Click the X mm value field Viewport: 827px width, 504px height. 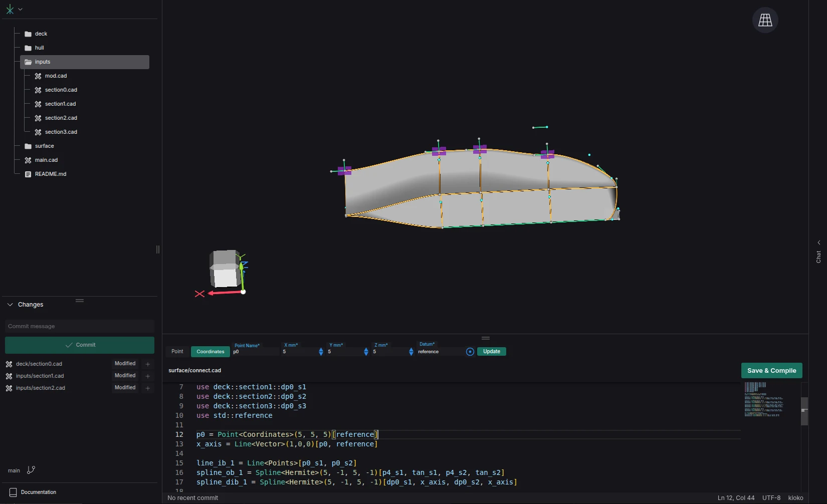(299, 352)
